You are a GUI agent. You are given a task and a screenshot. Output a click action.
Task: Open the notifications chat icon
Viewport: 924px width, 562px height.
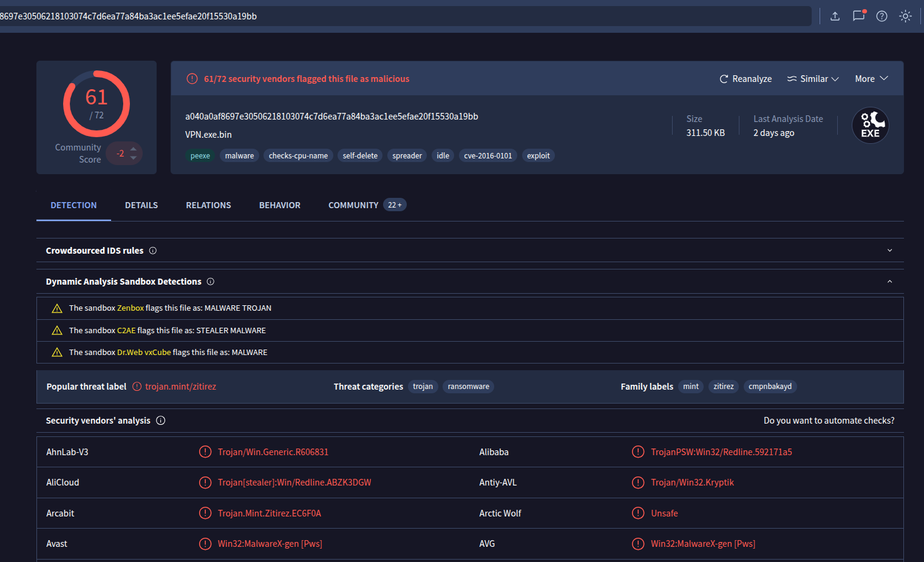pos(858,16)
